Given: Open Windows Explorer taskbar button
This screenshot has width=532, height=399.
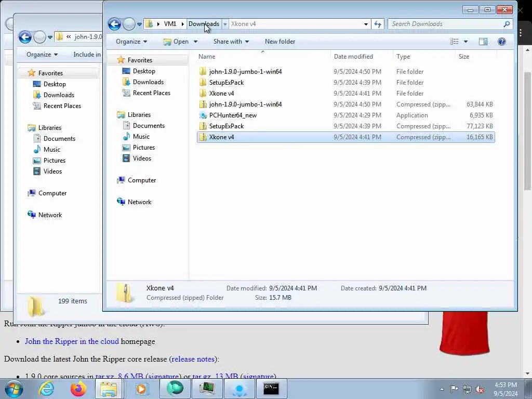Looking at the screenshot, I should (x=109, y=389).
